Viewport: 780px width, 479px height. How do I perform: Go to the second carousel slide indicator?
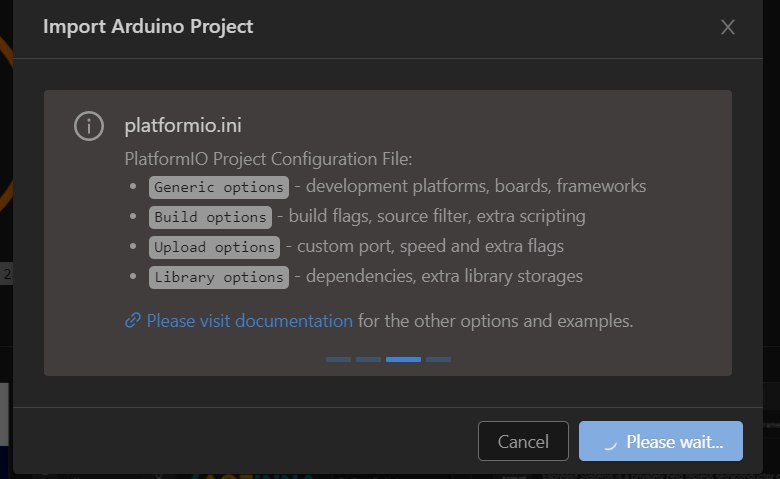pyautogui.click(x=368, y=359)
